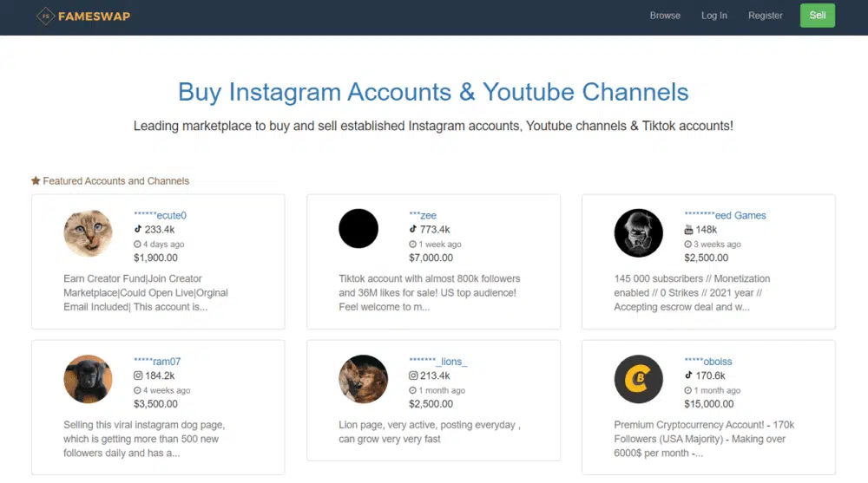Click the crypto coin avatar for oboiss
The height and width of the screenshot is (483, 868).
point(638,379)
